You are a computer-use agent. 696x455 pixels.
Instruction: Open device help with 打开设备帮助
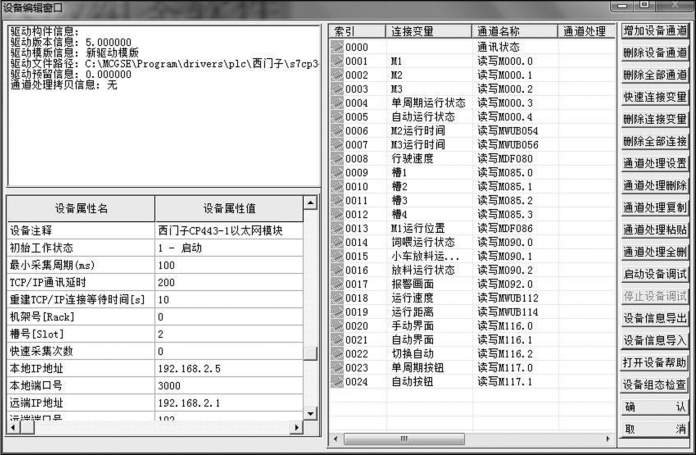[x=655, y=363]
